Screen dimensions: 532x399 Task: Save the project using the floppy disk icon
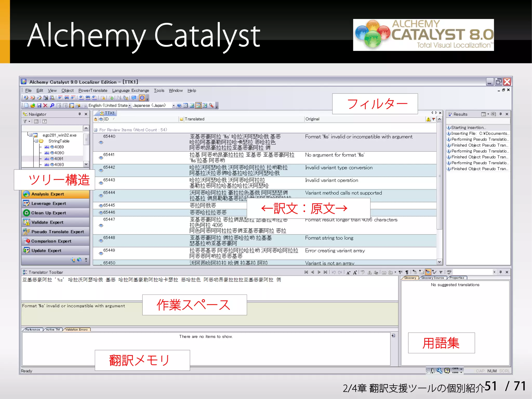tap(39, 105)
